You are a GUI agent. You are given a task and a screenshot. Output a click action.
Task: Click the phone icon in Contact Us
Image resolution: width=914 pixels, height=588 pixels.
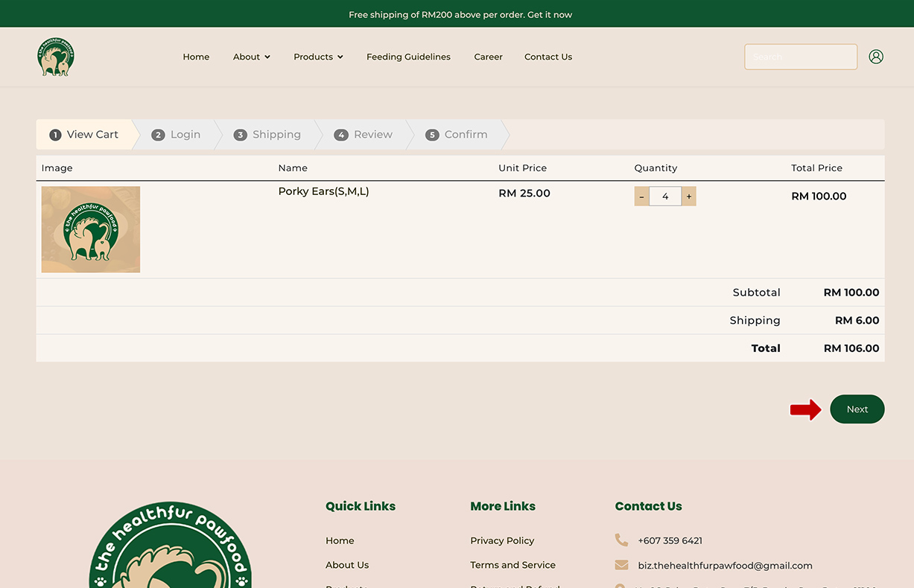[x=621, y=540]
